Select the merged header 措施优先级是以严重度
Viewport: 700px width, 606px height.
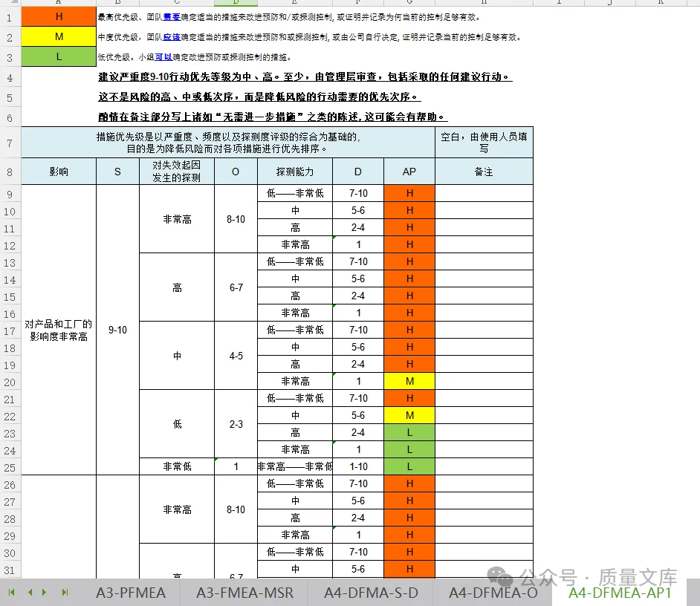(228, 143)
